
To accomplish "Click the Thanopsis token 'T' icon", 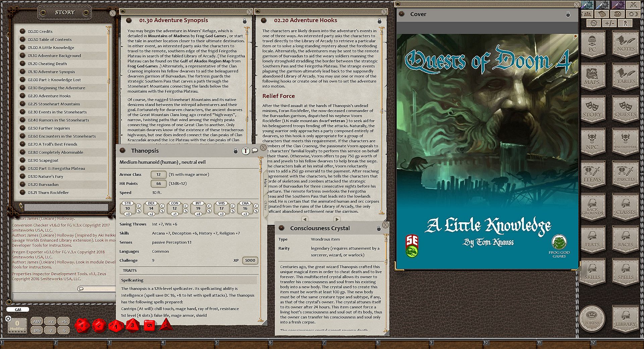I will (246, 151).
